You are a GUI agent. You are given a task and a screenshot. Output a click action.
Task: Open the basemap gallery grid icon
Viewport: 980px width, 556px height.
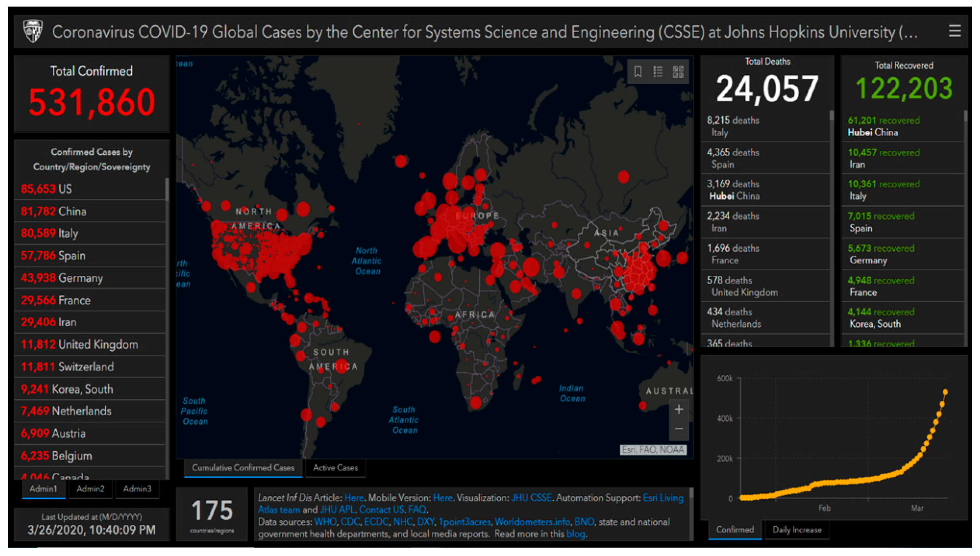pyautogui.click(x=678, y=71)
